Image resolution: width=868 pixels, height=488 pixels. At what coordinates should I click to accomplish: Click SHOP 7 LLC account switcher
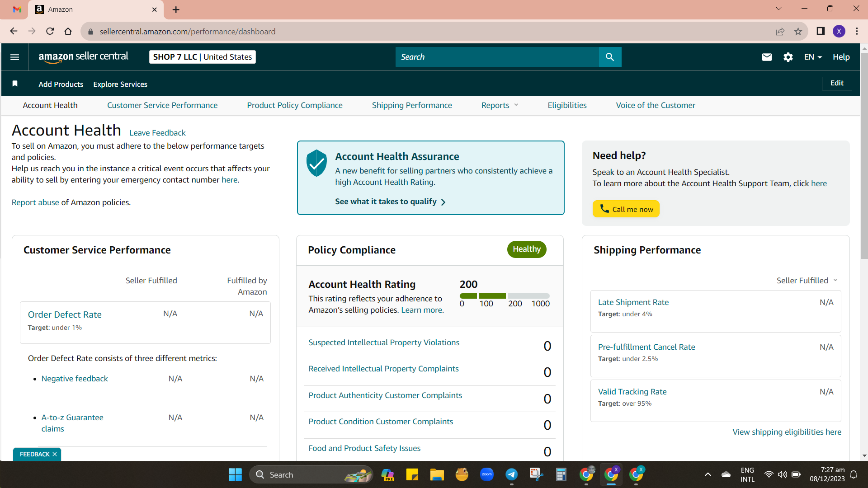[x=203, y=57]
